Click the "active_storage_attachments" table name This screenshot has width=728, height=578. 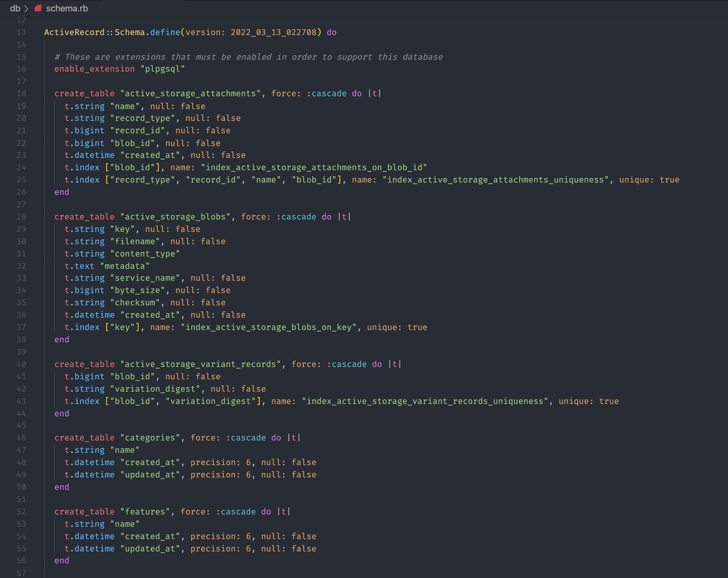(190, 93)
